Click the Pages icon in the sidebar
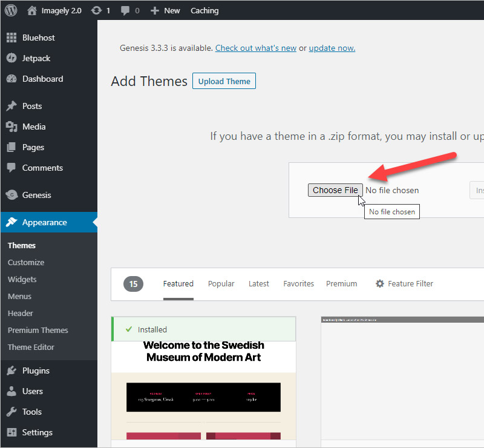 [11, 147]
